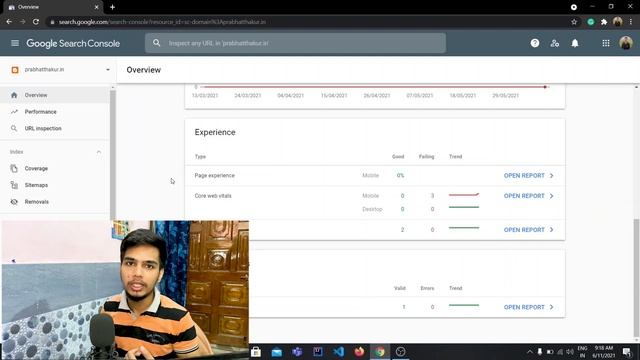
Task: Open report for Page experience
Action: tap(529, 176)
